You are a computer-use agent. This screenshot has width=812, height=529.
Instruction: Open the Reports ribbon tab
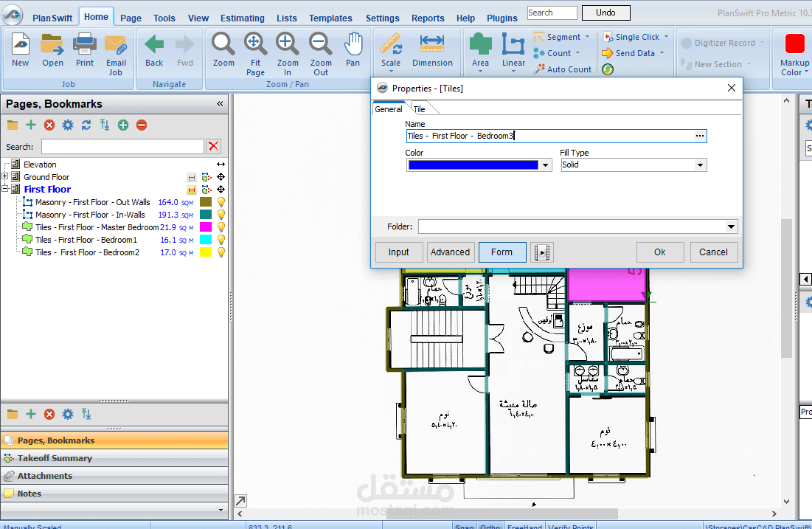[x=428, y=18]
